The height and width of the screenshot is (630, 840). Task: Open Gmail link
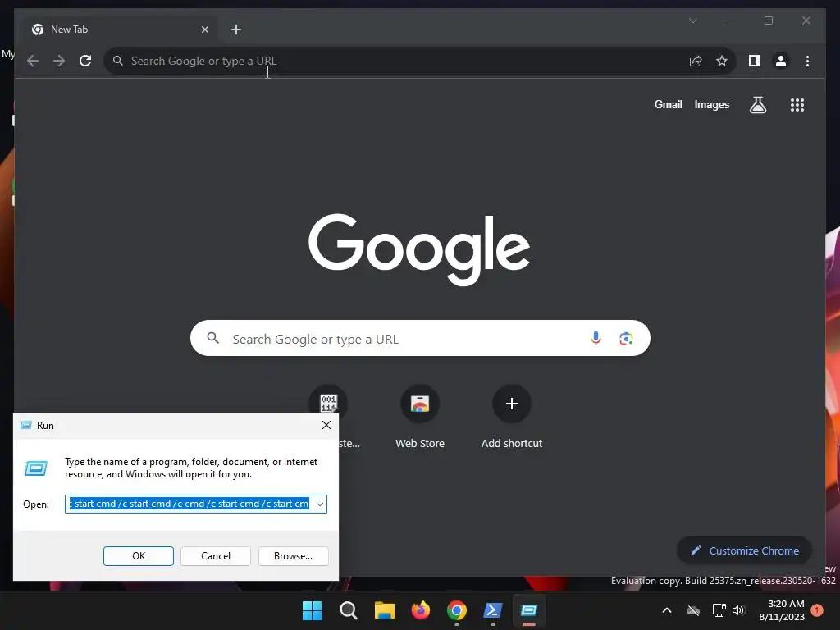pos(668,104)
